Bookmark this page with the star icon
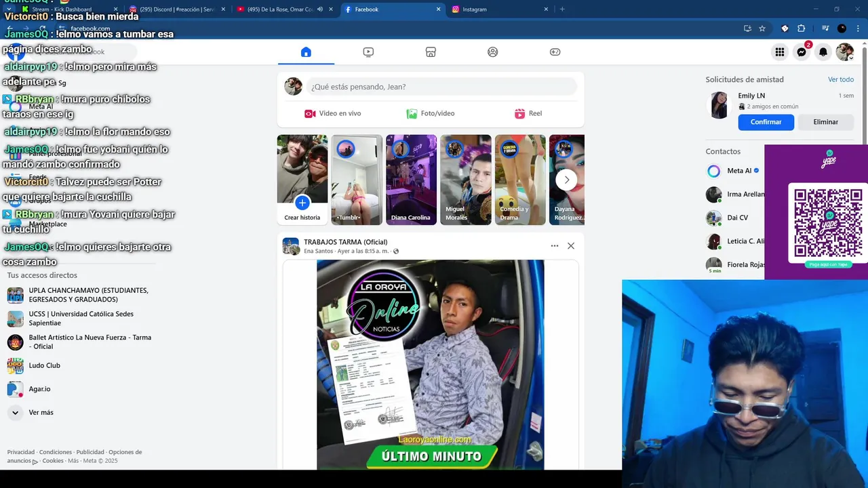The height and width of the screenshot is (488, 868). [x=762, y=28]
